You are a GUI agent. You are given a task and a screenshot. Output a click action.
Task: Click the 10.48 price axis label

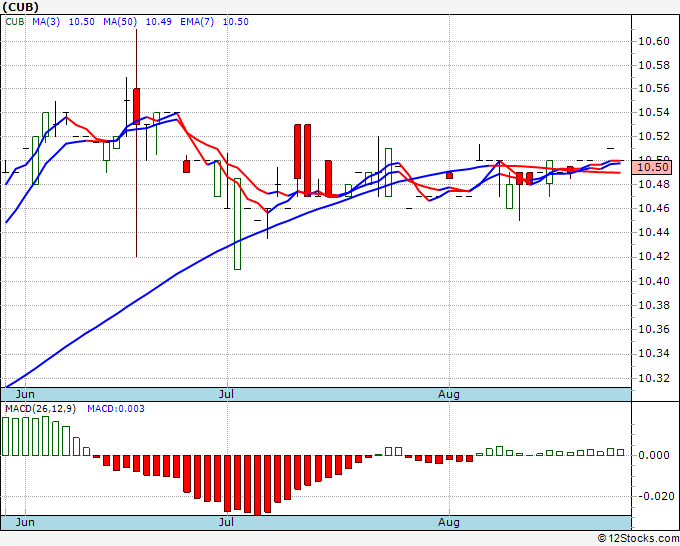click(654, 185)
